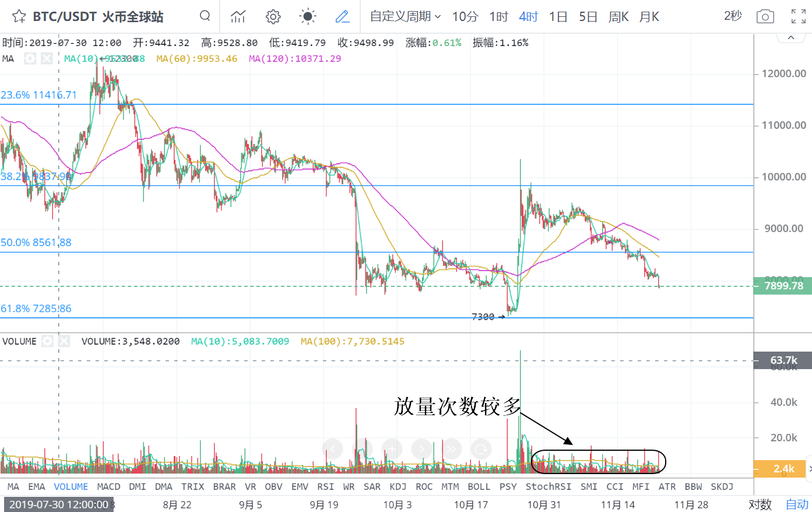Reset chart view with the circular arrow
The image size is (812, 512).
click(x=481, y=449)
